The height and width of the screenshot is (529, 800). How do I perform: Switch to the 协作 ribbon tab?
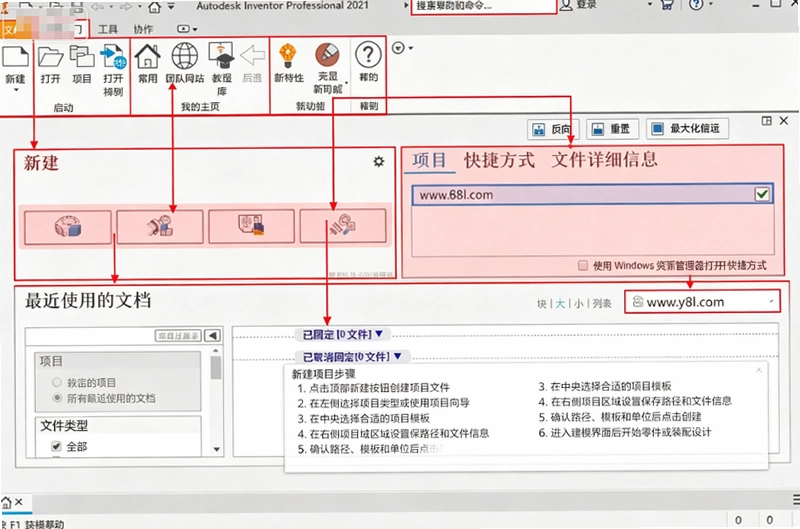[143, 29]
